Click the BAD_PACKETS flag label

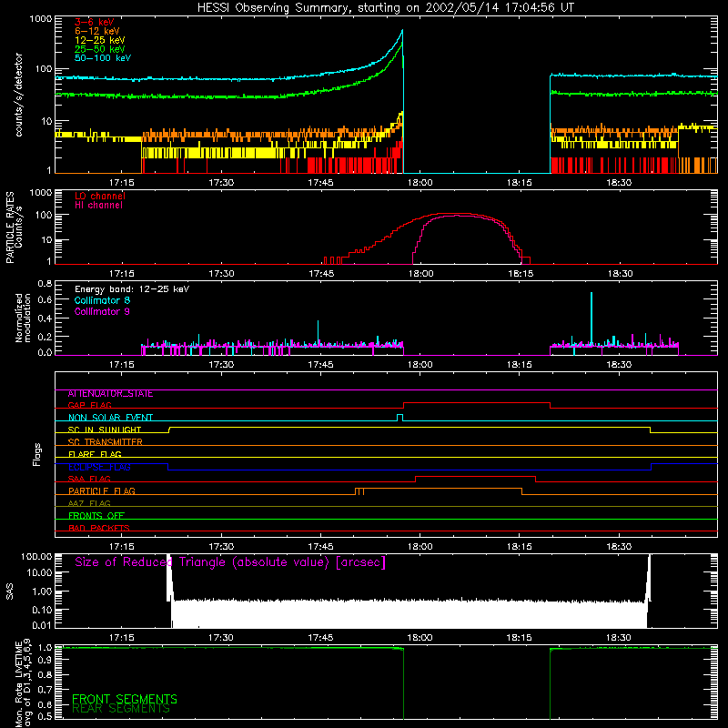pos(99,528)
